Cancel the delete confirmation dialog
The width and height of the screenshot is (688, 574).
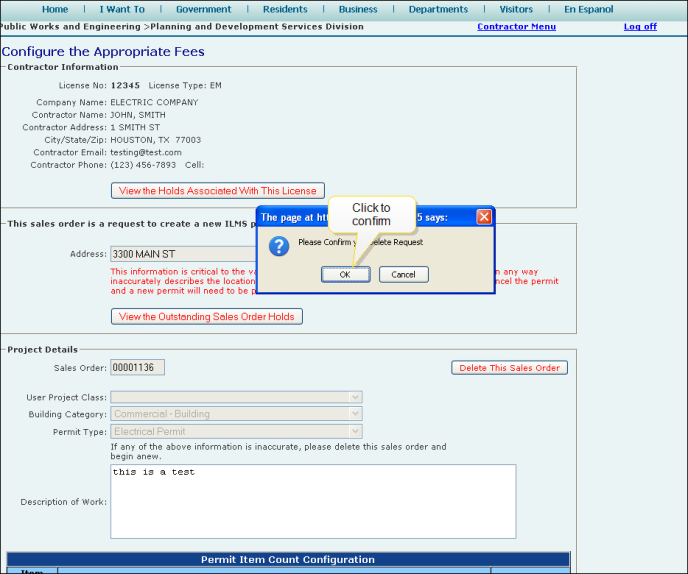click(x=403, y=275)
